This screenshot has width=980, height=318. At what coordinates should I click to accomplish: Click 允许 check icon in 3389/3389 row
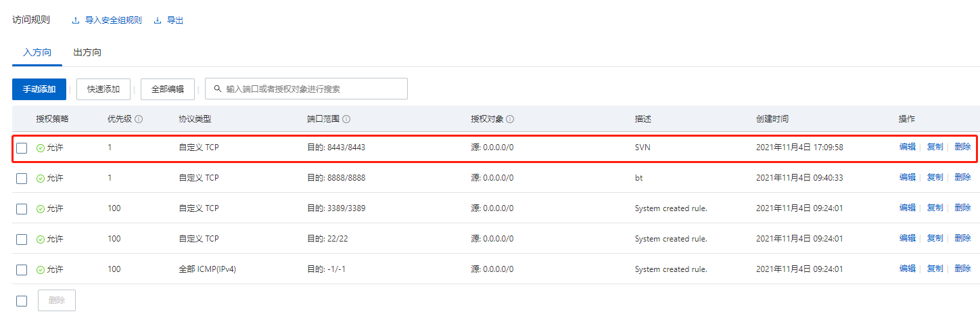[x=41, y=208]
